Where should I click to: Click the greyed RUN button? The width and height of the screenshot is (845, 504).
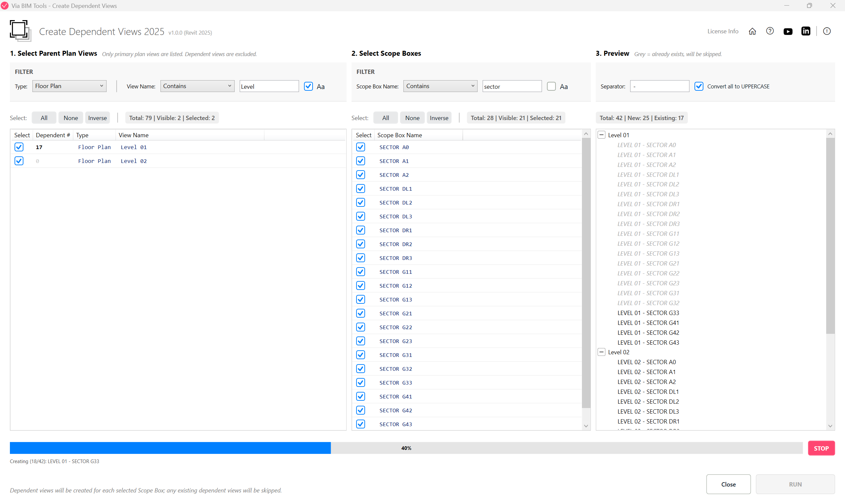pos(795,484)
